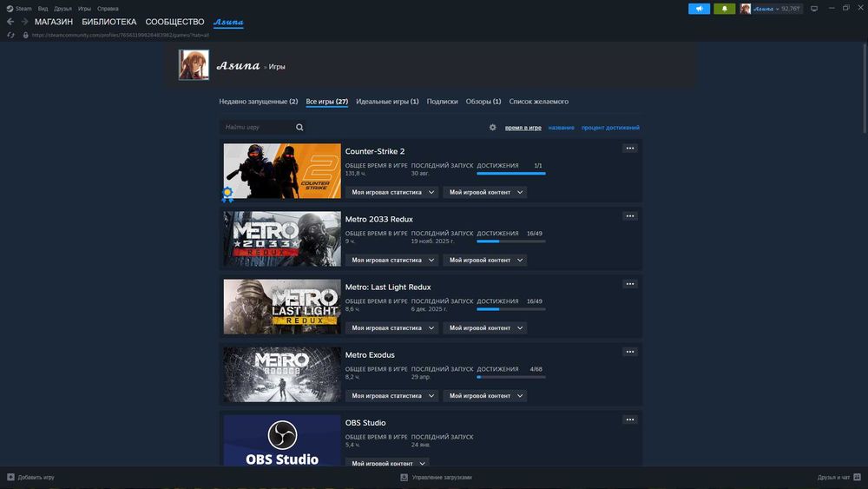Click the small avatar in the account button
Viewport: 868px width, 489px height.
pyautogui.click(x=746, y=9)
